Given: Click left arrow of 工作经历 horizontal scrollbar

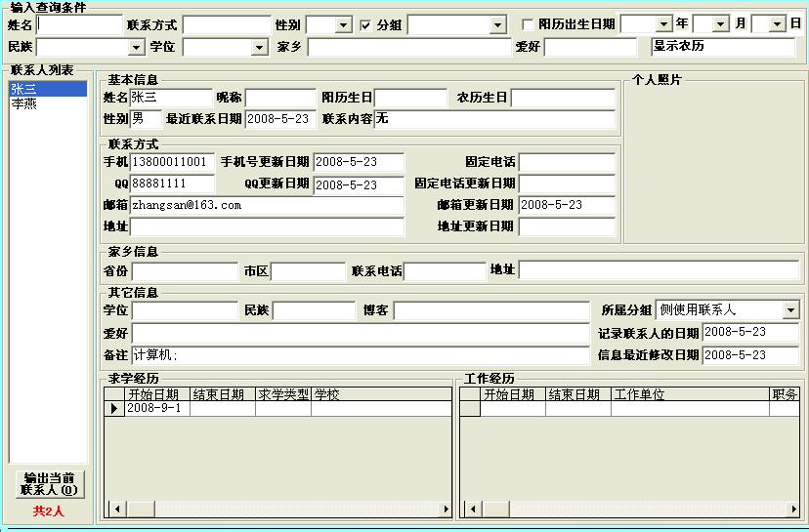Looking at the screenshot, I should pyautogui.click(x=469, y=510).
